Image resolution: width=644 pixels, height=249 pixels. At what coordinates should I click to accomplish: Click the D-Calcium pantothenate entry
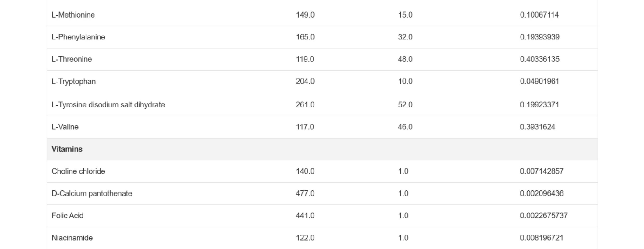click(92, 193)
